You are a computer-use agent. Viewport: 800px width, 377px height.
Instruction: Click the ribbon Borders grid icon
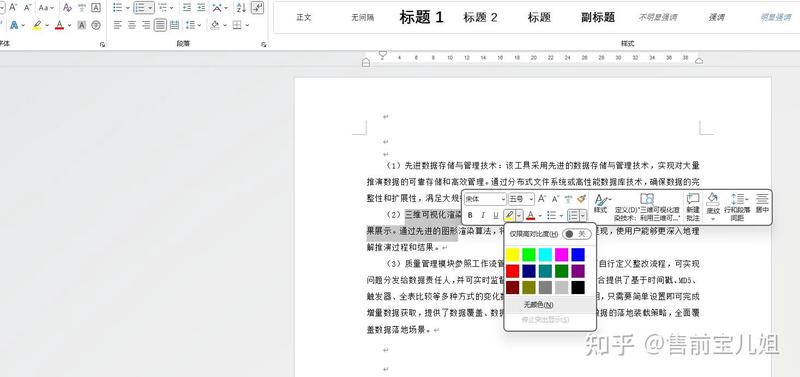click(237, 25)
